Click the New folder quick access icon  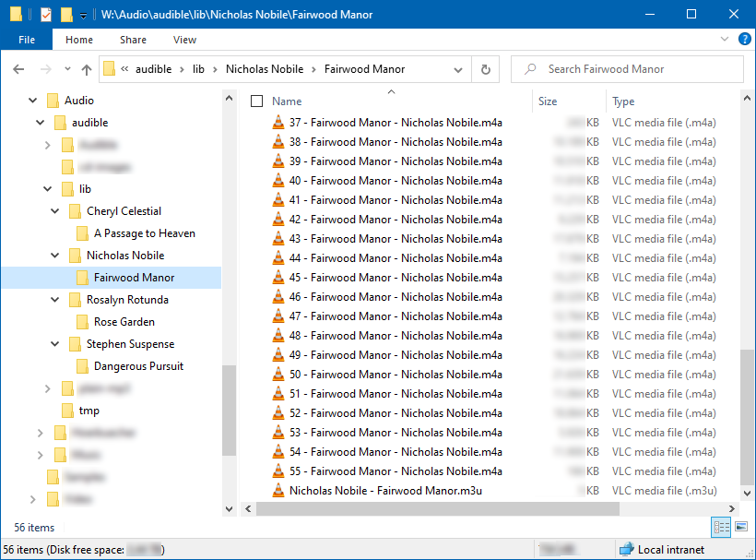click(x=66, y=15)
